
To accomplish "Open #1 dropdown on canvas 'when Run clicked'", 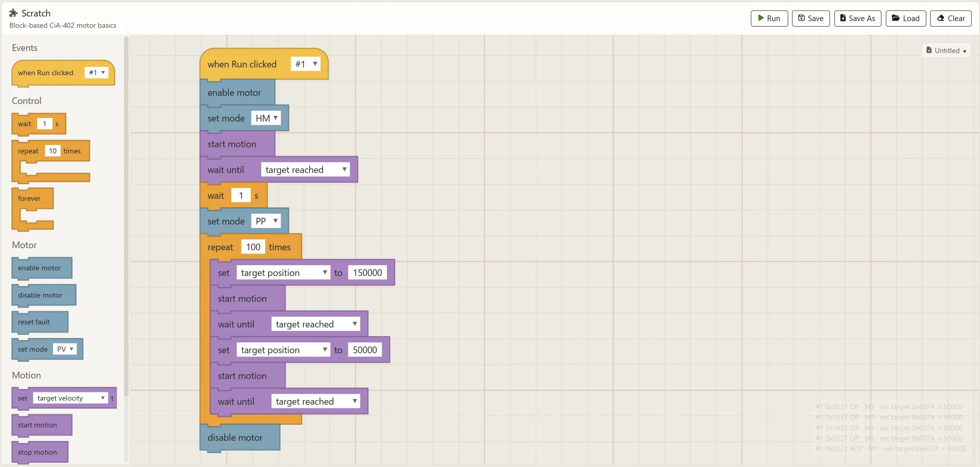I will tap(306, 64).
